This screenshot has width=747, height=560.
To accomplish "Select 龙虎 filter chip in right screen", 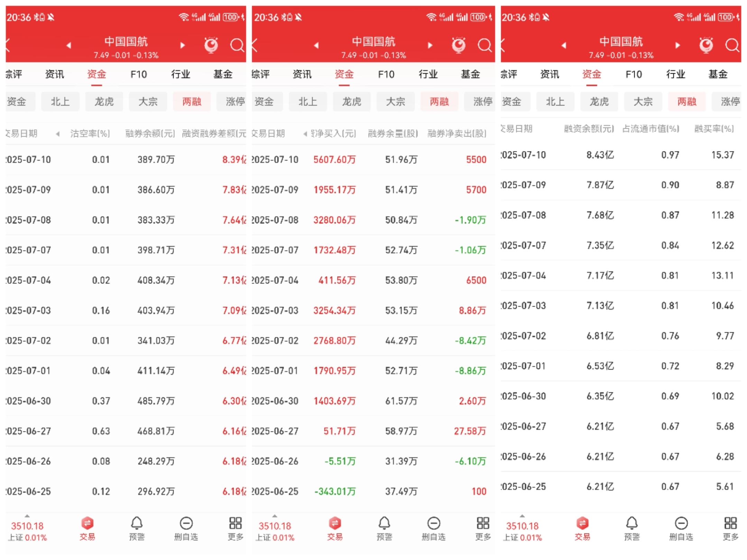I will point(599,102).
